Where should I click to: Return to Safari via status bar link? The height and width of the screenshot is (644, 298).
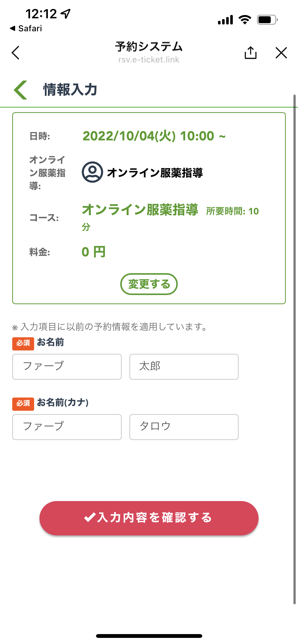click(26, 28)
